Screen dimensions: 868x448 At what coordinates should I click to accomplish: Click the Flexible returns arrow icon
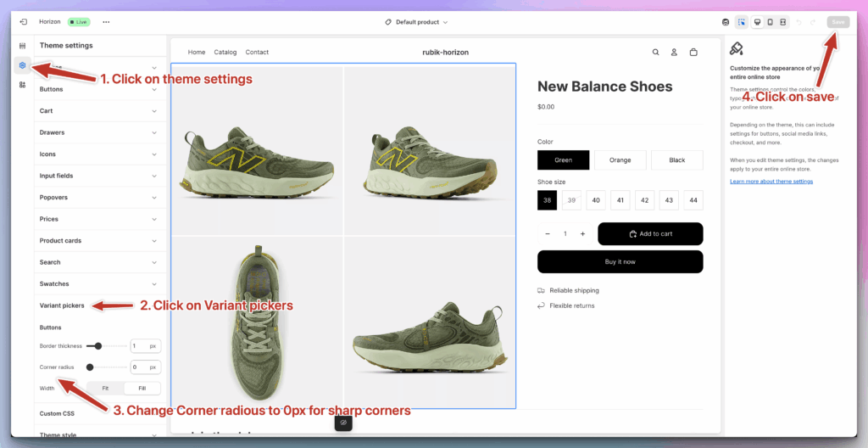[541, 305]
